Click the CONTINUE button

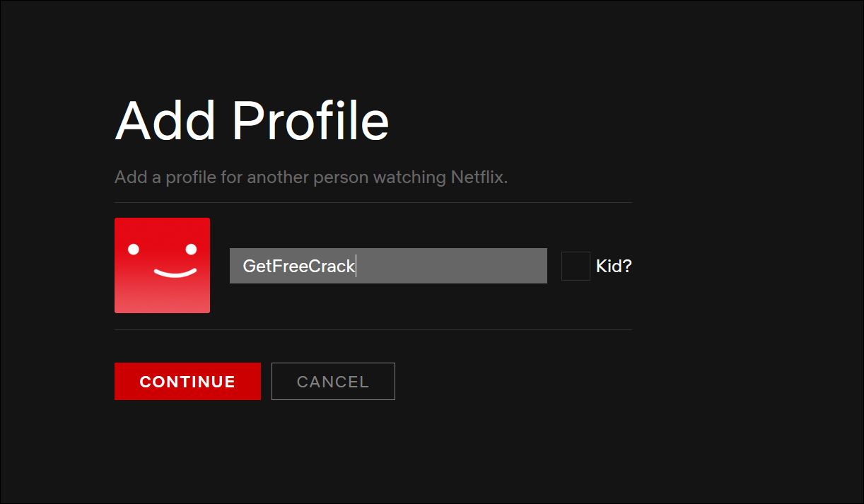pyautogui.click(x=187, y=381)
